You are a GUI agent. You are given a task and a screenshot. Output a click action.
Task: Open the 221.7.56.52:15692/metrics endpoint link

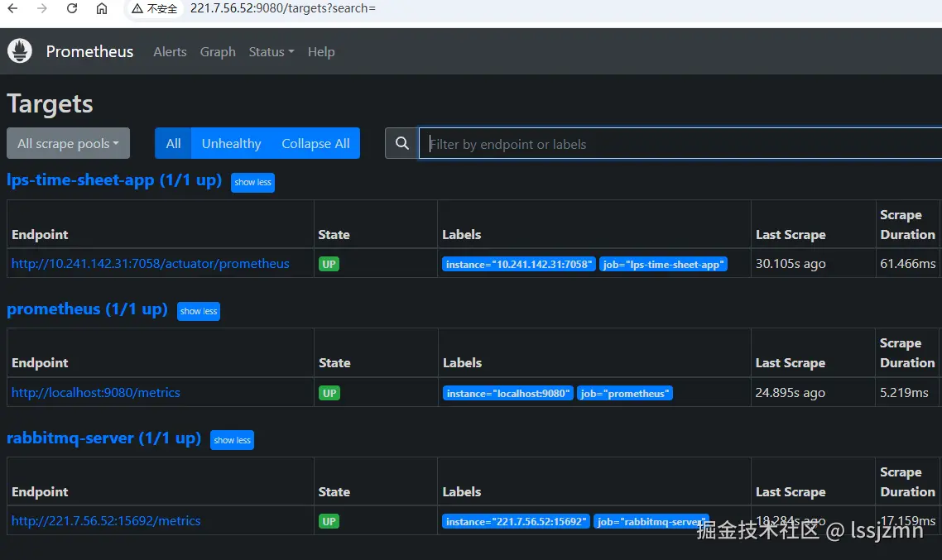click(x=106, y=521)
